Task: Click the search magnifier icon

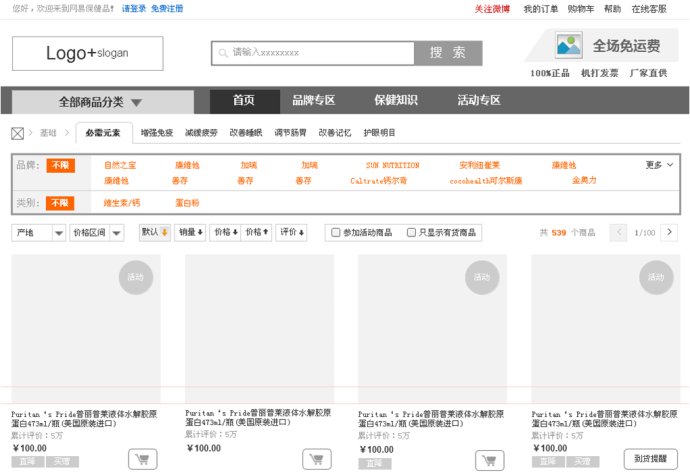Action: click(x=221, y=53)
